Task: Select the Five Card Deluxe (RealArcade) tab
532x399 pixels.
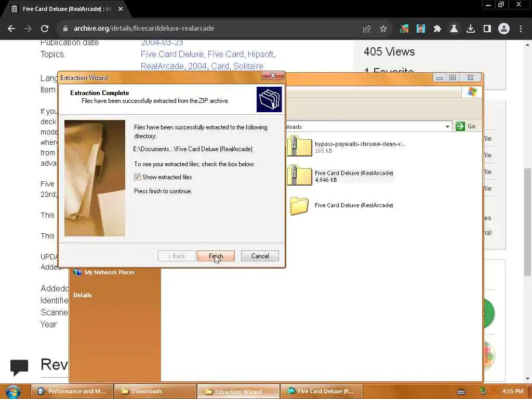Action: 64,9
